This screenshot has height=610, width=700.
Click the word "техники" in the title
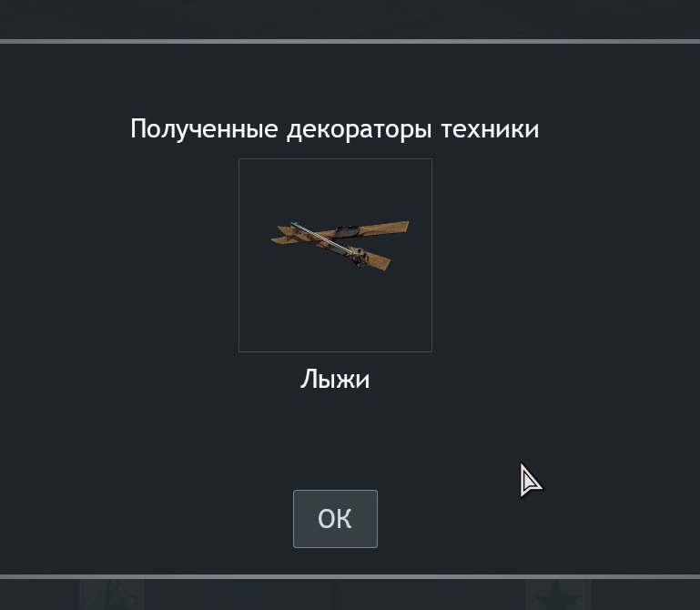click(x=490, y=129)
